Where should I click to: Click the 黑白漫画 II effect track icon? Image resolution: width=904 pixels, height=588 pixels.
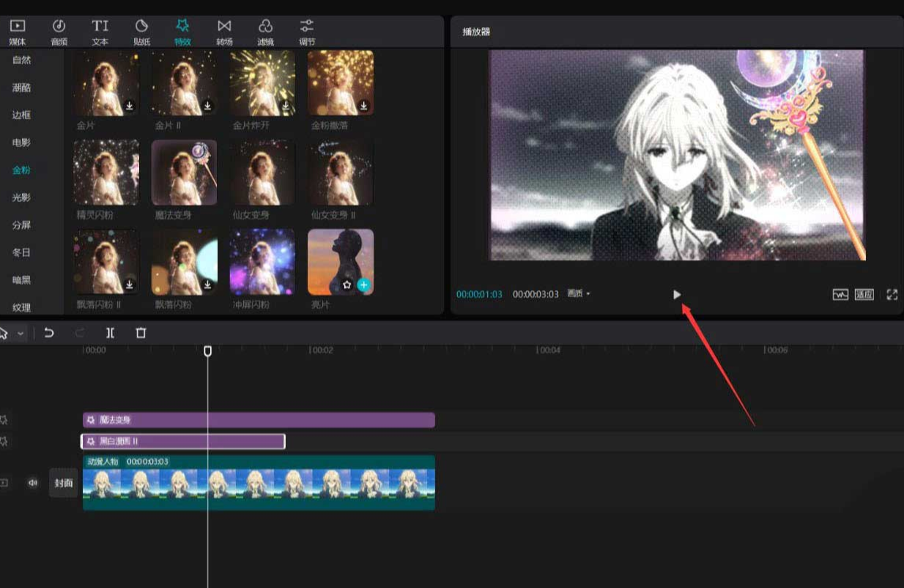click(4, 442)
